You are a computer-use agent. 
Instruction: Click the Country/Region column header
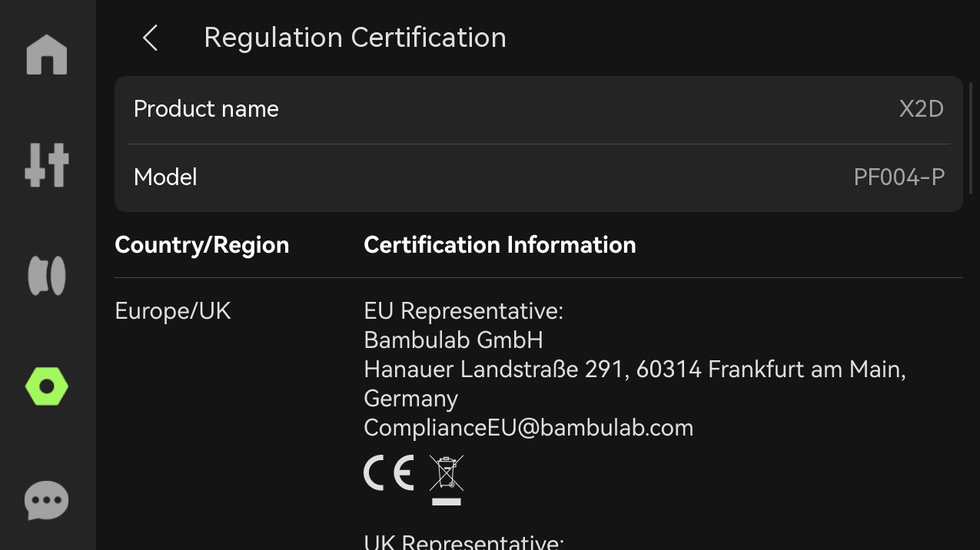(x=202, y=245)
